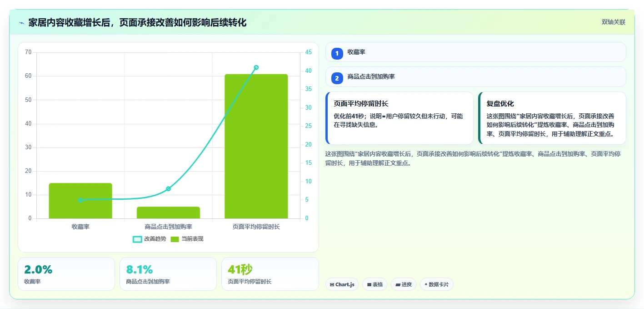Toggle the 当前表现 legend entry

coord(187,239)
